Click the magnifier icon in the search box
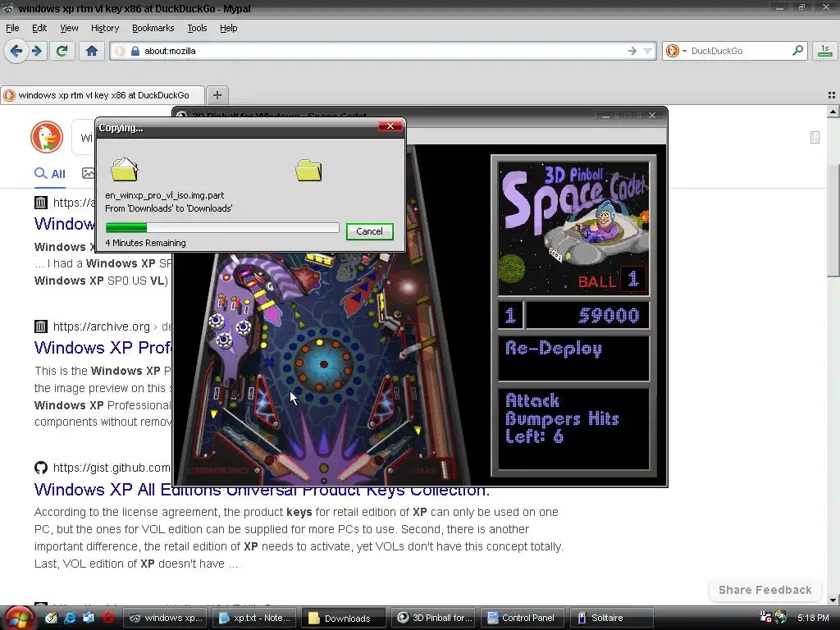Image resolution: width=840 pixels, height=630 pixels. coord(797,50)
